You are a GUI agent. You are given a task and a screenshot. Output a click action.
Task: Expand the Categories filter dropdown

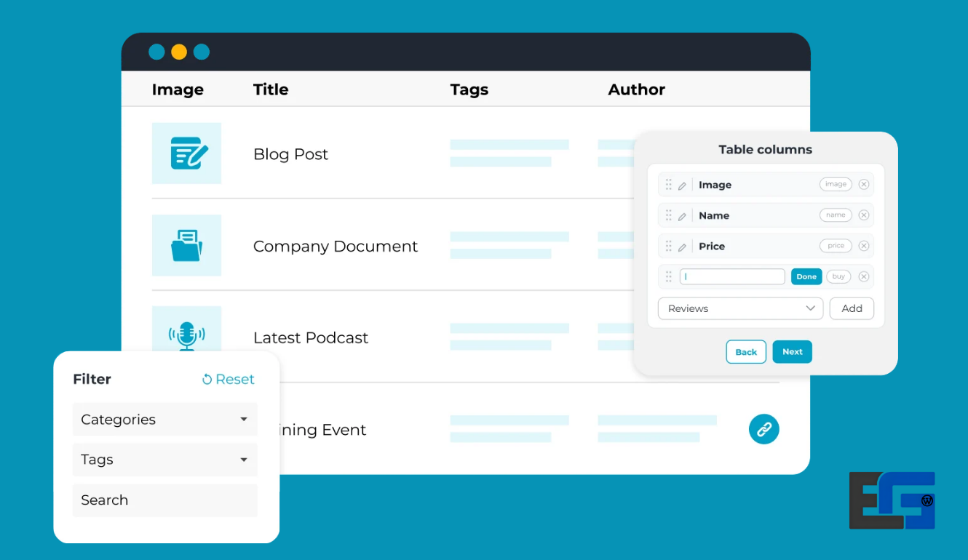point(164,420)
